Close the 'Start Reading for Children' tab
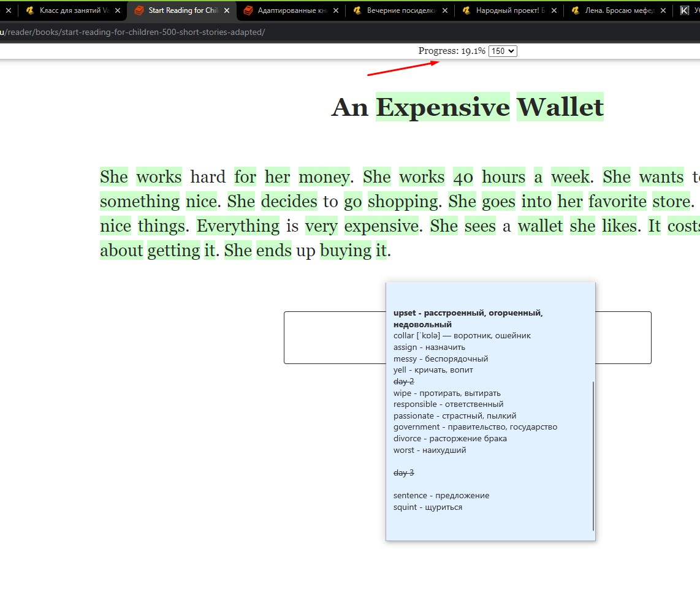The height and width of the screenshot is (592, 700). (227, 10)
